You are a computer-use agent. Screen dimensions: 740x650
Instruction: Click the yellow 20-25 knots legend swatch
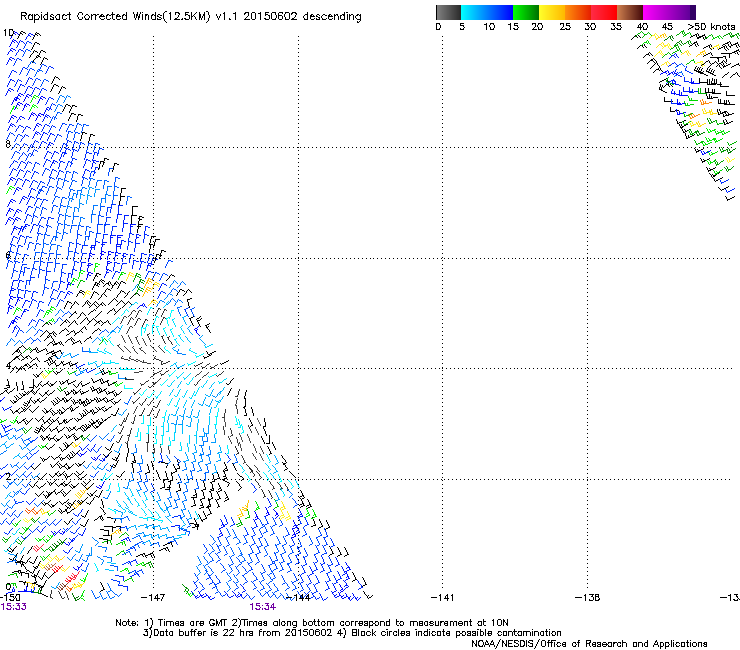[552, 12]
